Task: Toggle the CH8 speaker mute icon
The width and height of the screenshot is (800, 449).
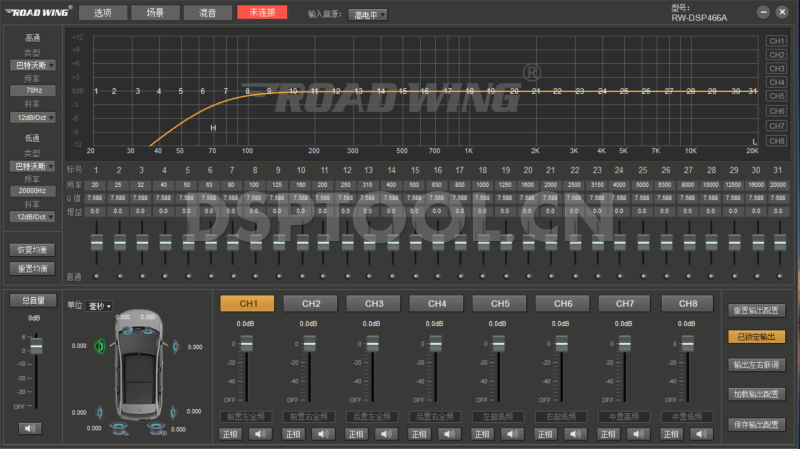Action: (702, 433)
